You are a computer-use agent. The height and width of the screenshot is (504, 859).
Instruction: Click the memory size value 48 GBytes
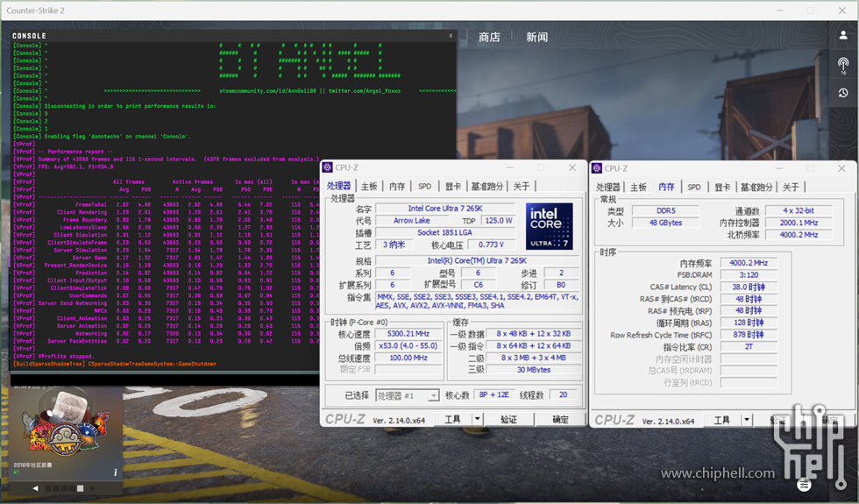pos(665,223)
